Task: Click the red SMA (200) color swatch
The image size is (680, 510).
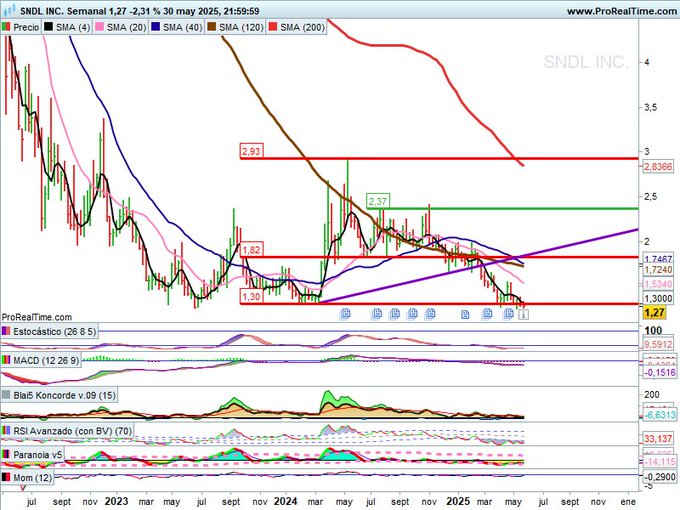Action: click(273, 27)
